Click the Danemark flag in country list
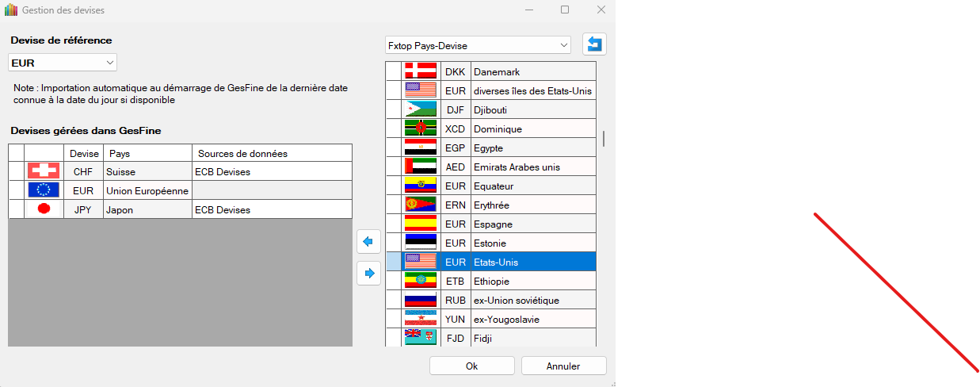The width and height of the screenshot is (980, 387). (420, 71)
